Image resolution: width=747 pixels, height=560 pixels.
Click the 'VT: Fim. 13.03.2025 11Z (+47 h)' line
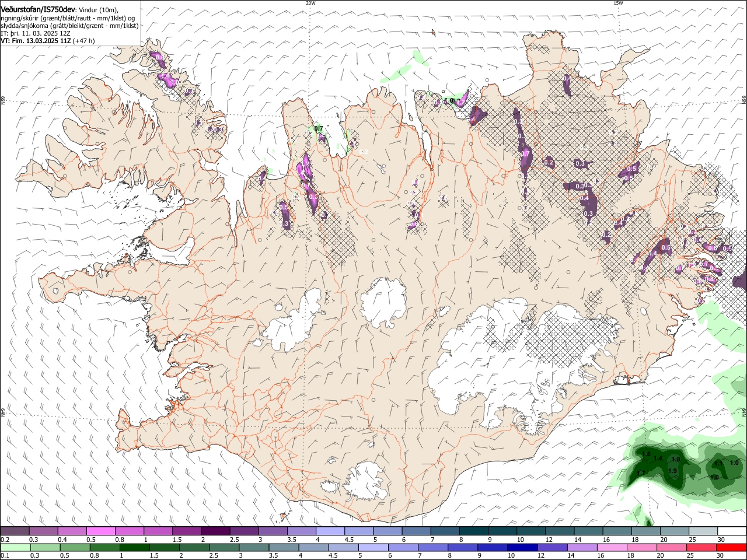pyautogui.click(x=48, y=41)
